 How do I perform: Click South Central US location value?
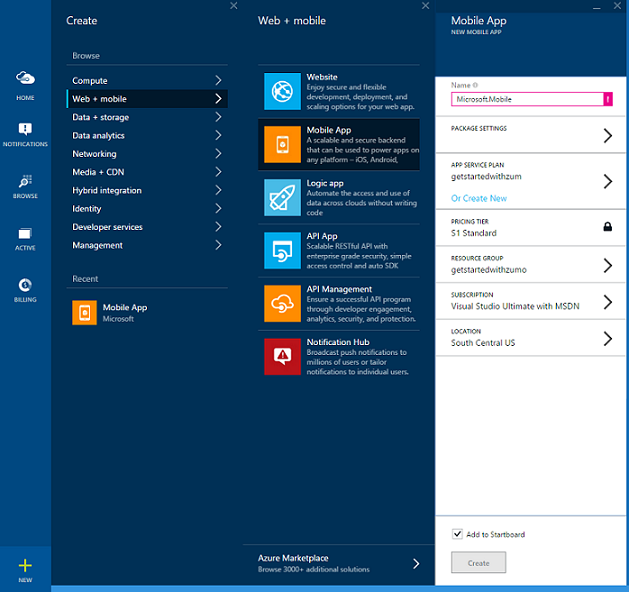[483, 343]
